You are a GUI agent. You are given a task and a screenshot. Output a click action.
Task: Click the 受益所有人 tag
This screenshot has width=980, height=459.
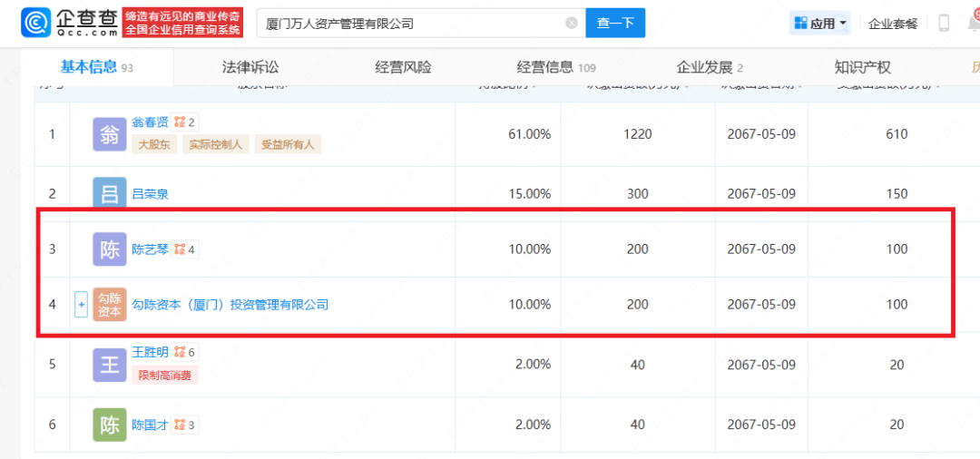pos(288,145)
